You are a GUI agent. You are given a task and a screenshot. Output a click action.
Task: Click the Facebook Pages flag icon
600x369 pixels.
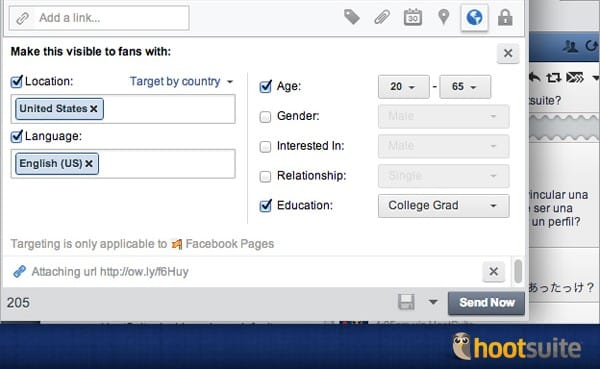pos(177,244)
